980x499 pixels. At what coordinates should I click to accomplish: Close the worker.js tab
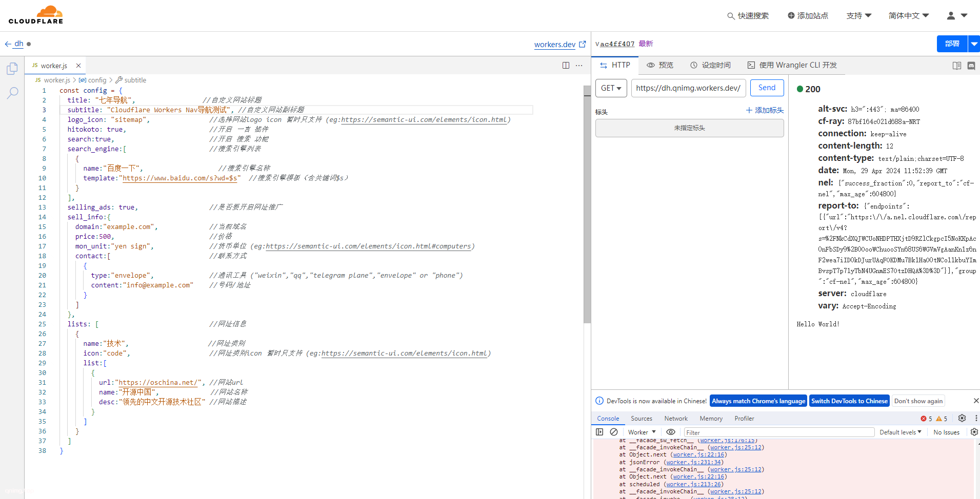pyautogui.click(x=78, y=66)
